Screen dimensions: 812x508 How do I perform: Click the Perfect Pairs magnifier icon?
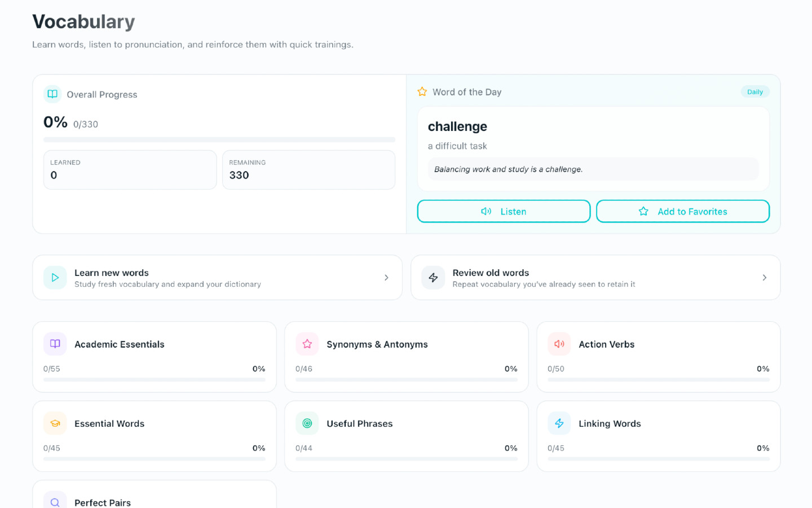55,502
